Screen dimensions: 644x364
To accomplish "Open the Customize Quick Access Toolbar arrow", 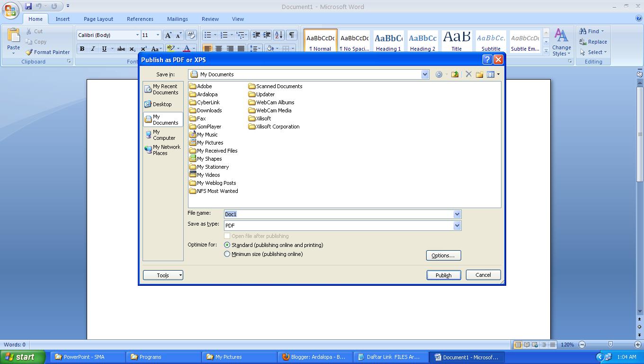I will click(68, 6).
